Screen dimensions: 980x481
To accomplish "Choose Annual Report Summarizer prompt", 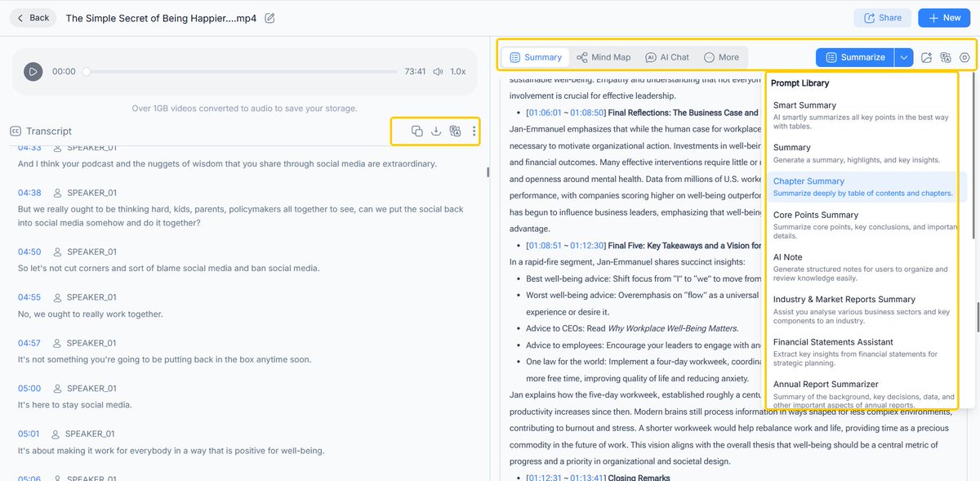I will 864,393.
